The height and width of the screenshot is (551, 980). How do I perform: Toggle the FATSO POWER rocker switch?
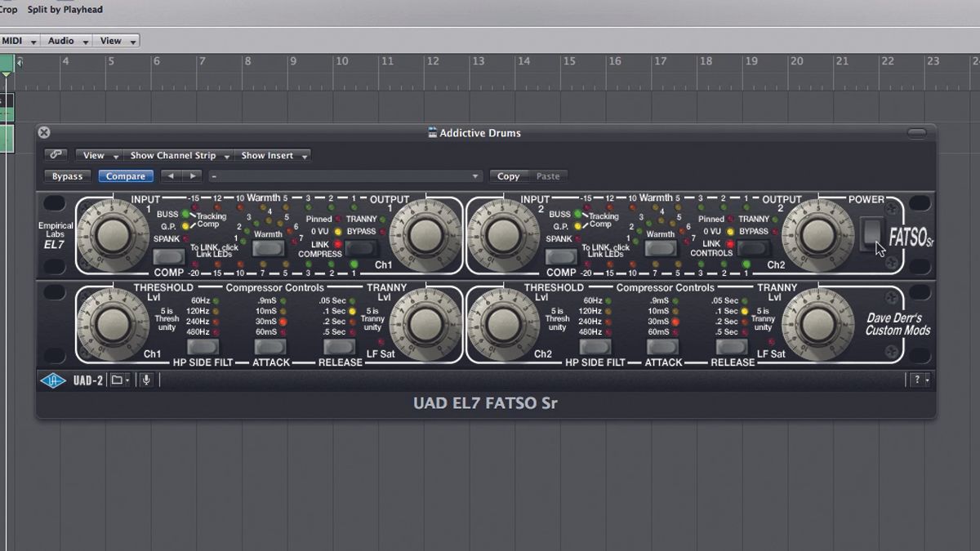pyautogui.click(x=872, y=234)
